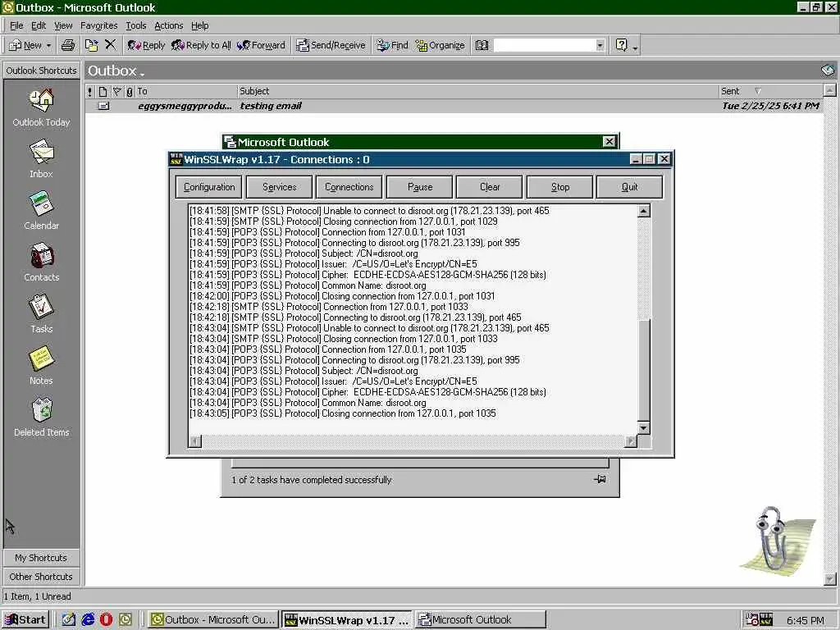Open the Tools menu
Viewport: 840px width, 630px height.
[x=136, y=25]
